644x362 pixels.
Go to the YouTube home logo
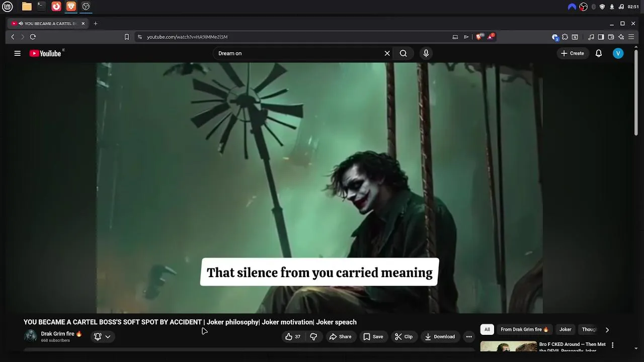(x=45, y=53)
